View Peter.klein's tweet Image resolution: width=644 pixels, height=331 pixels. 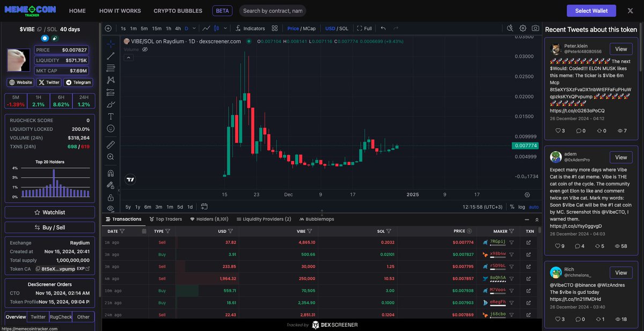[621, 49]
